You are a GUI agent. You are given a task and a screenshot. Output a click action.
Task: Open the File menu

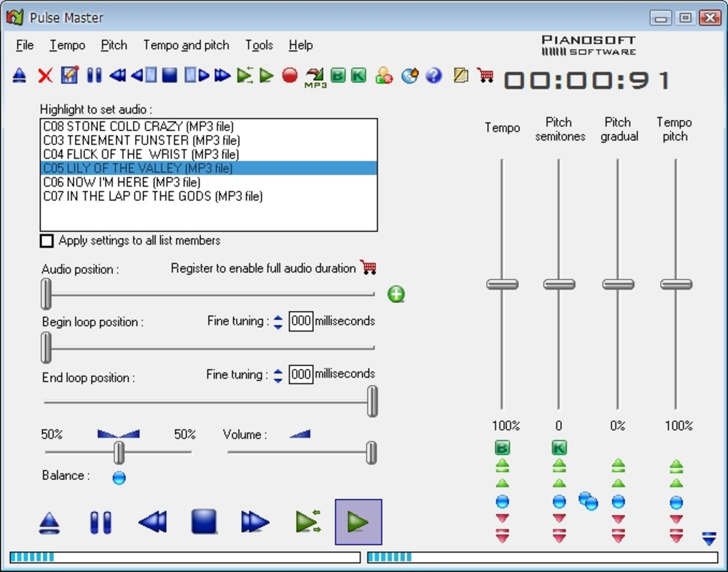24,45
